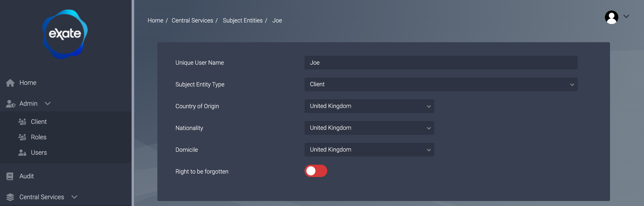The height and width of the screenshot is (206, 644).
Task: Open the Subject Entity Type dropdown
Action: (441, 84)
